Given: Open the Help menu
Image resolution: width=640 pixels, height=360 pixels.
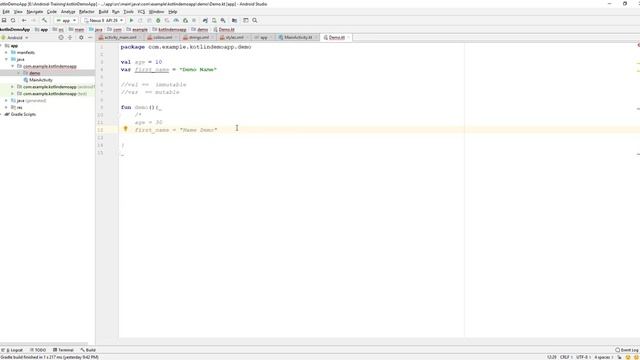Looking at the screenshot, I should (x=173, y=12).
